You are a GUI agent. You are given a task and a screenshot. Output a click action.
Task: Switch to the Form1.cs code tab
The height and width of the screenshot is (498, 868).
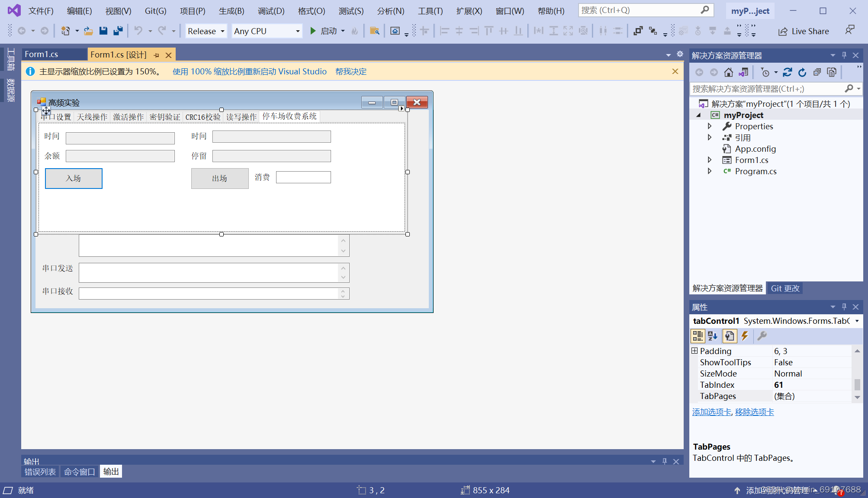click(42, 54)
